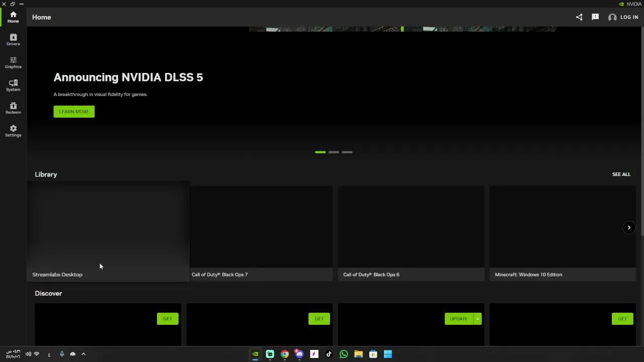Click the Announcing NVIDIA DLSS 5 headline
Screen dimensions: 644x362
coord(128,77)
